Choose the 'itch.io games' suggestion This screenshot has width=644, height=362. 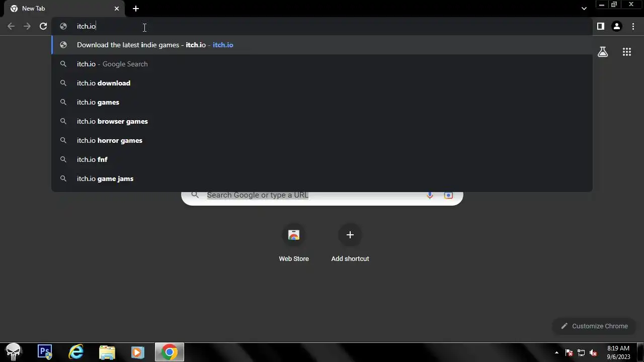point(322,102)
